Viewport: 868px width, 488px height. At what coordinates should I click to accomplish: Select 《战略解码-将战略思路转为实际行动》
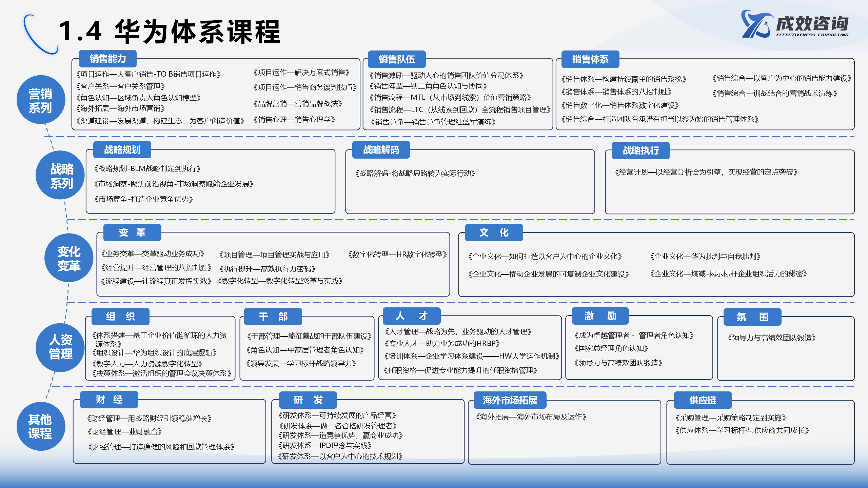click(x=415, y=174)
